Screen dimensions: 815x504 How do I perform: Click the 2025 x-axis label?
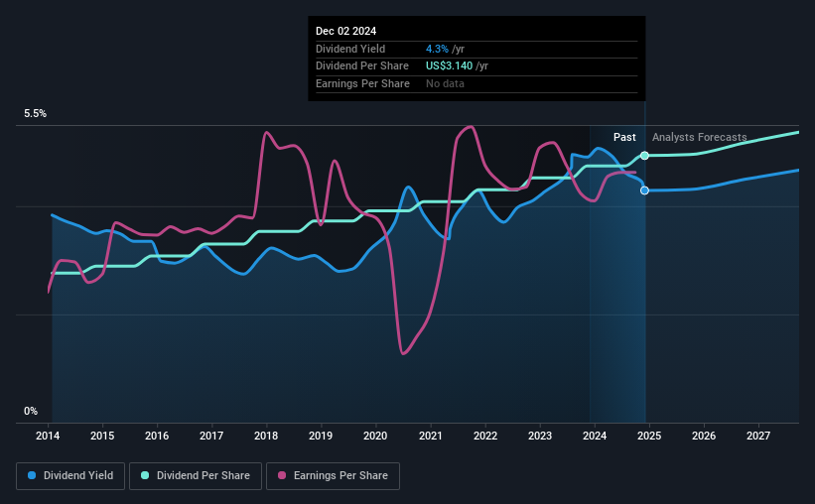[x=649, y=436]
